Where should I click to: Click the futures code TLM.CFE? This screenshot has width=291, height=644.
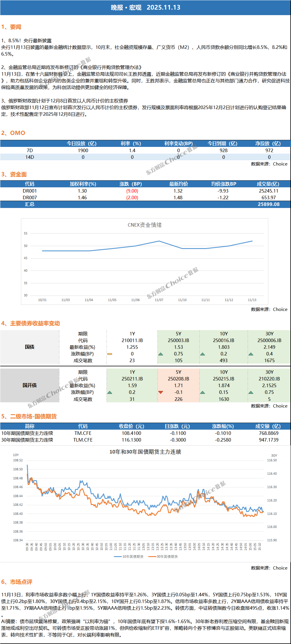point(83,440)
